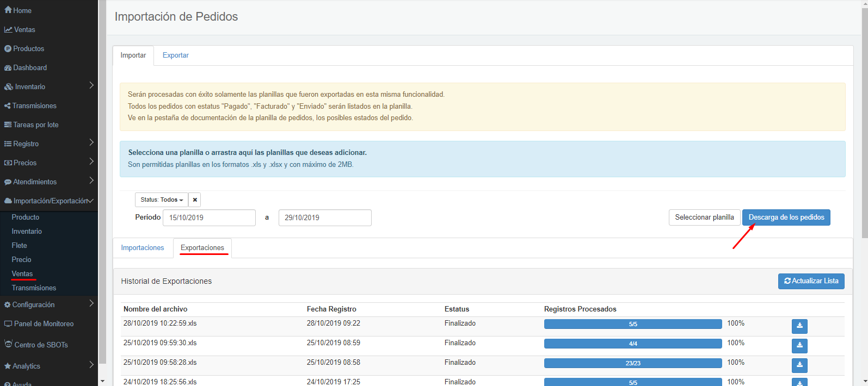Open the Status: Todos dropdown
Screen dimensions: 868x386
[162, 200]
